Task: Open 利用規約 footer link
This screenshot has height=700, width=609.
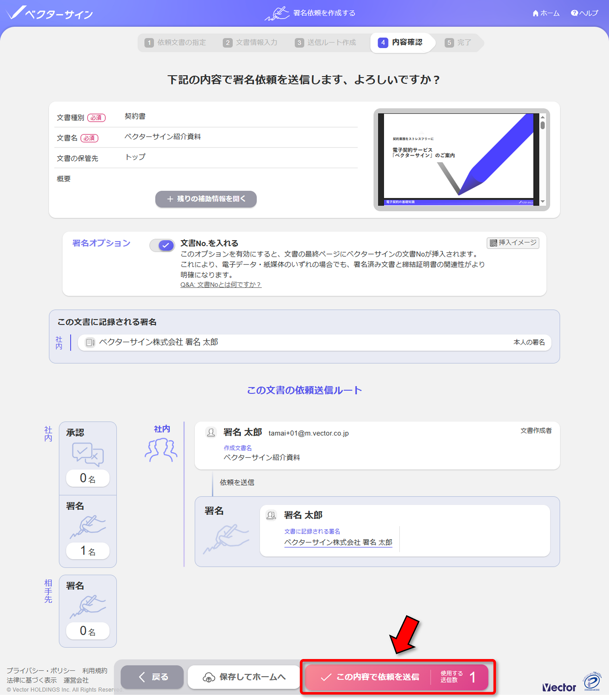Action: point(95,671)
